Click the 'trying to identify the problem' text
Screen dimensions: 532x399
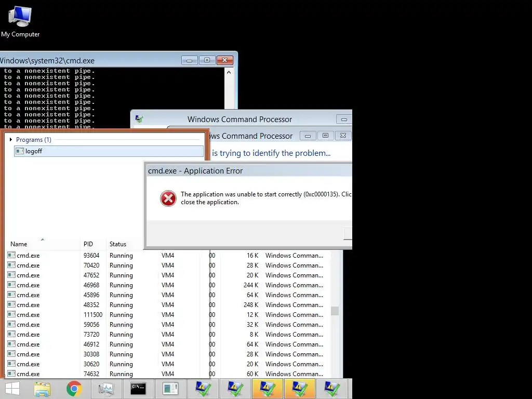coord(275,153)
